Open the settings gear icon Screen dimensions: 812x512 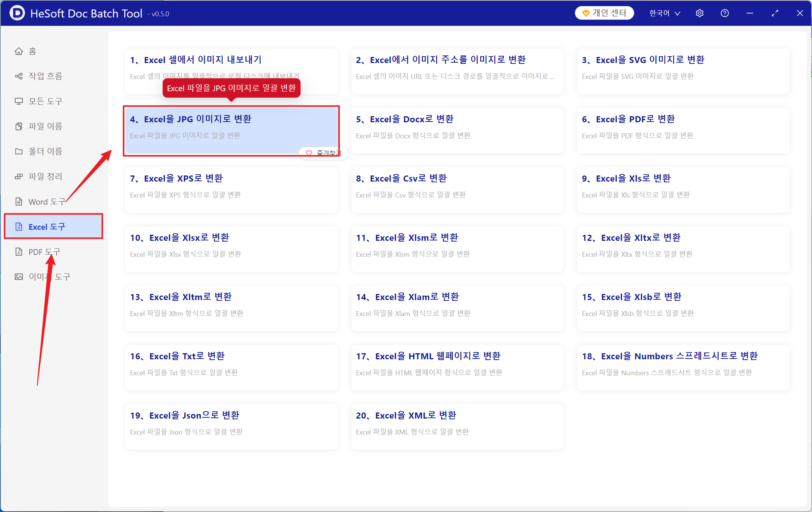pyautogui.click(x=700, y=13)
